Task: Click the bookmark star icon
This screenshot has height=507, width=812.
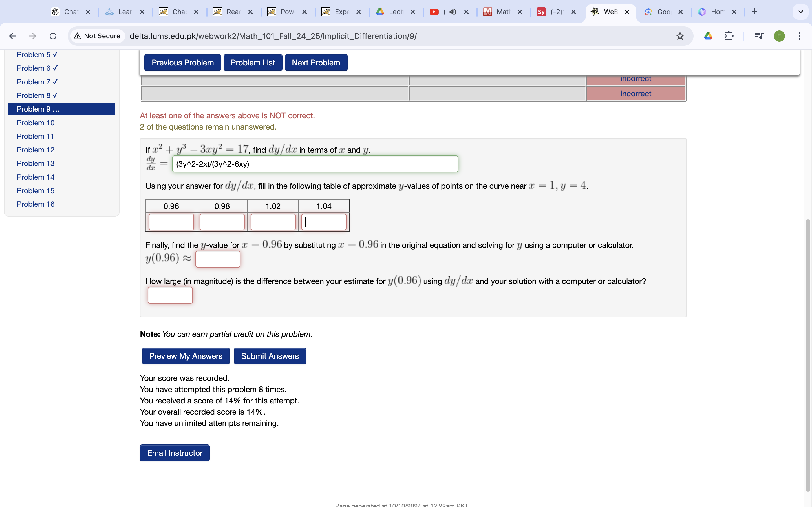Action: (x=680, y=36)
